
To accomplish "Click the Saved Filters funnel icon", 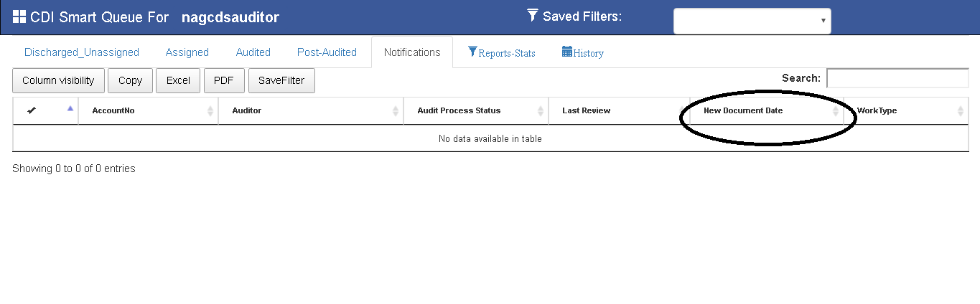I will pos(532,15).
